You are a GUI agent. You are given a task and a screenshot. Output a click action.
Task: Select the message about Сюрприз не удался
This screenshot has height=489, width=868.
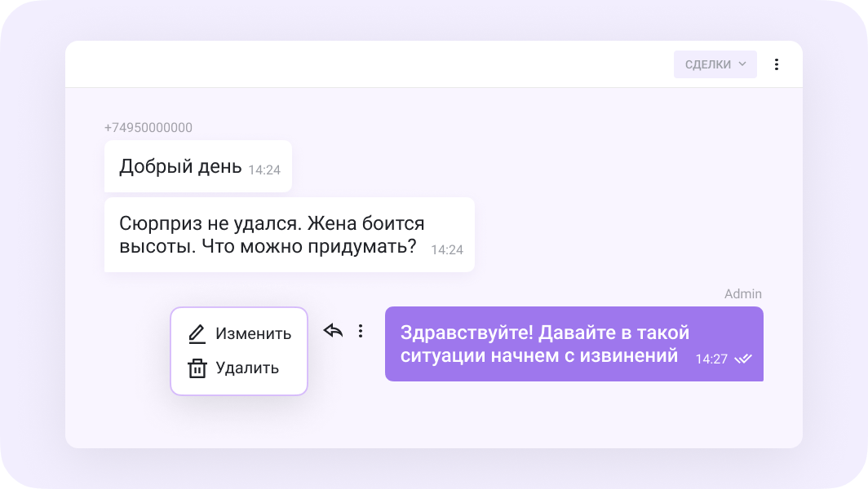click(290, 235)
